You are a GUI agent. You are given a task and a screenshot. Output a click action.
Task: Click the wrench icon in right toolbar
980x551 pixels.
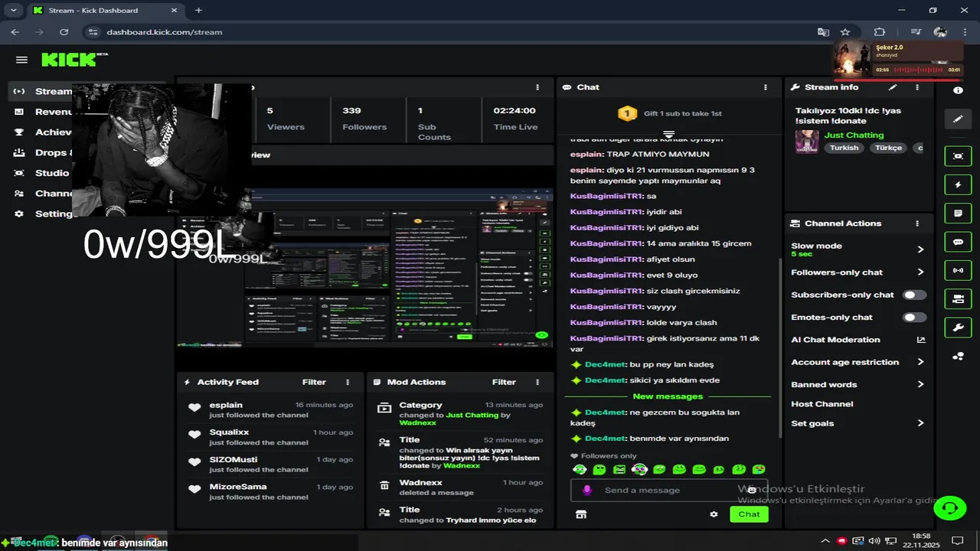point(958,328)
